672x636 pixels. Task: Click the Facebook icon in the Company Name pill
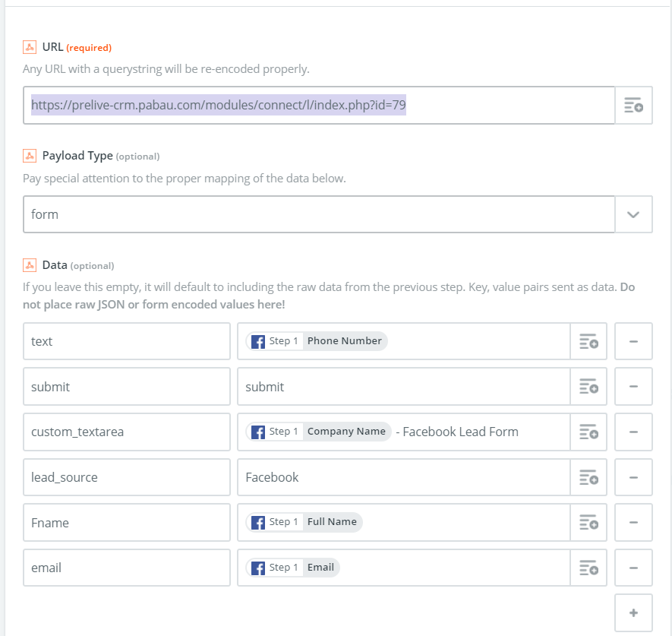(x=258, y=432)
